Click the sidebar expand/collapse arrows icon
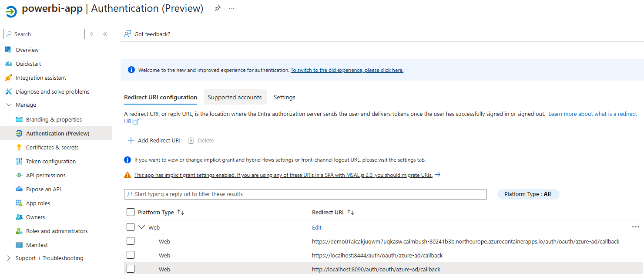The width and height of the screenshot is (644, 274). [x=92, y=34]
